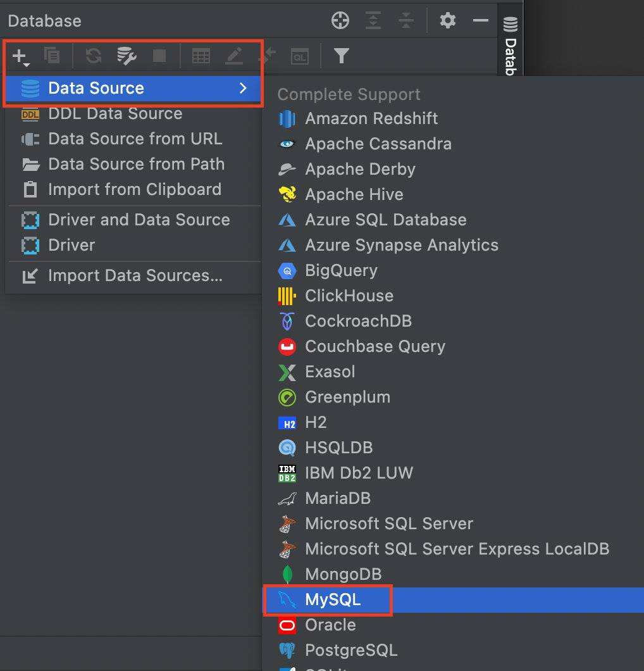Choose Data Source from Path
644x671 pixels.
(133, 165)
